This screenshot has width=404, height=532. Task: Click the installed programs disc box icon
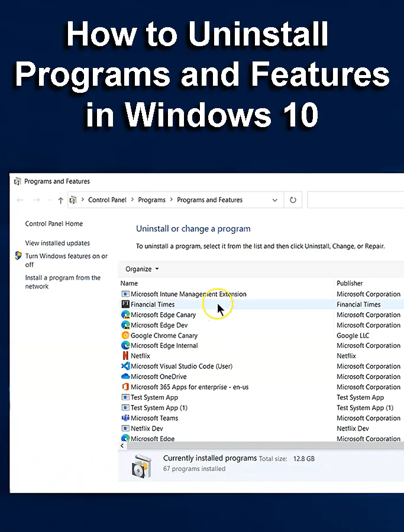click(x=141, y=466)
